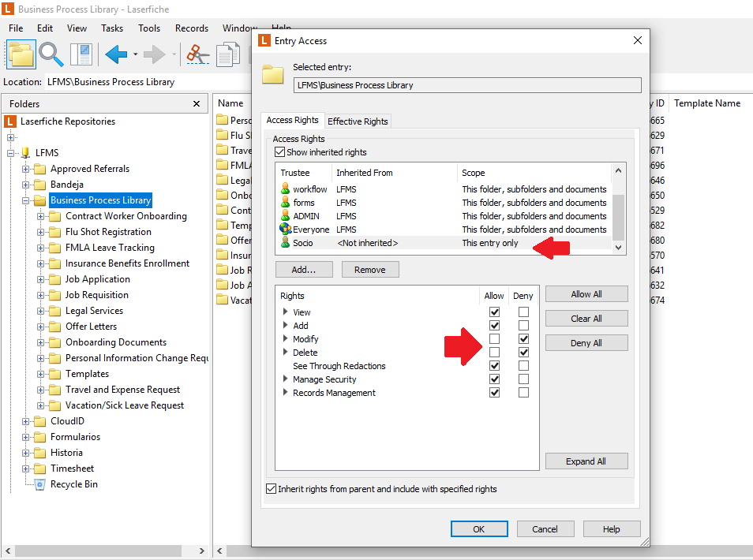Expand the Records Management right
This screenshot has width=753, height=560.
285,392
